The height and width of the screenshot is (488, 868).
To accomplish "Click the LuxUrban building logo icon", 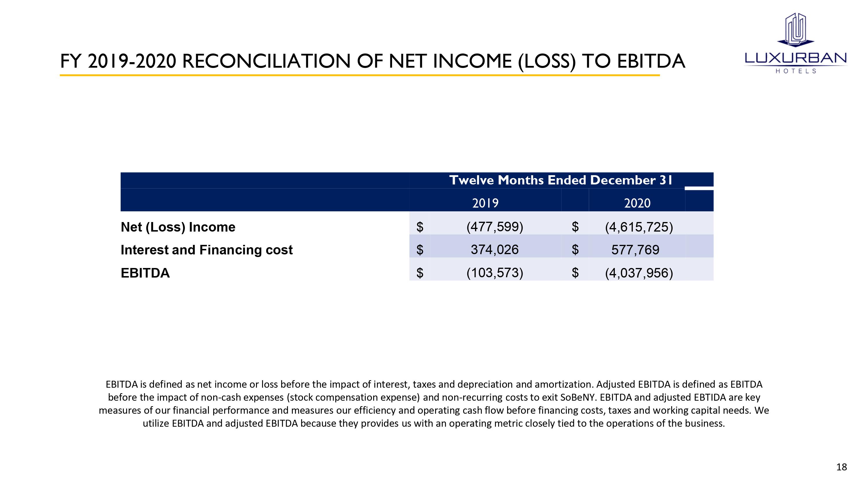I will (x=796, y=30).
